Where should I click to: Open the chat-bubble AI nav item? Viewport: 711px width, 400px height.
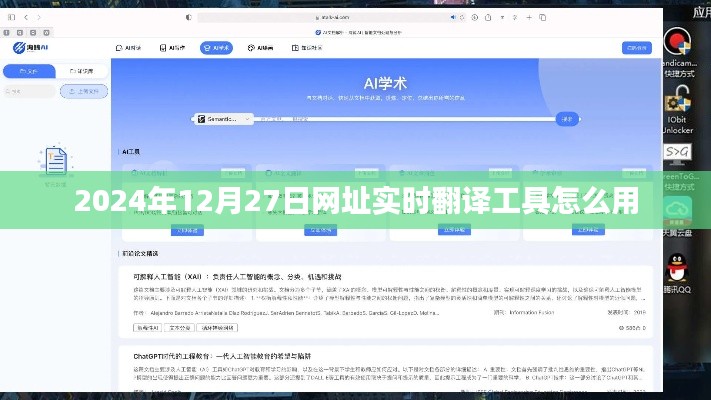pyautogui.click(x=128, y=48)
